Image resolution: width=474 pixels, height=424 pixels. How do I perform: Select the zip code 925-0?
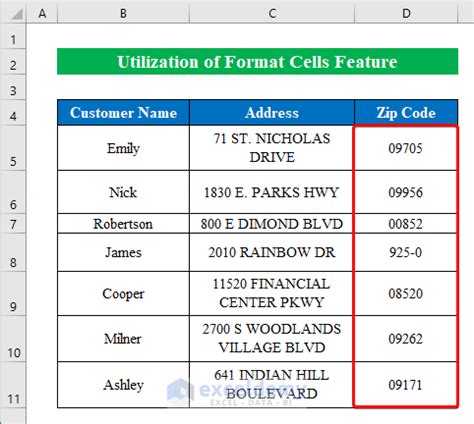coord(406,252)
